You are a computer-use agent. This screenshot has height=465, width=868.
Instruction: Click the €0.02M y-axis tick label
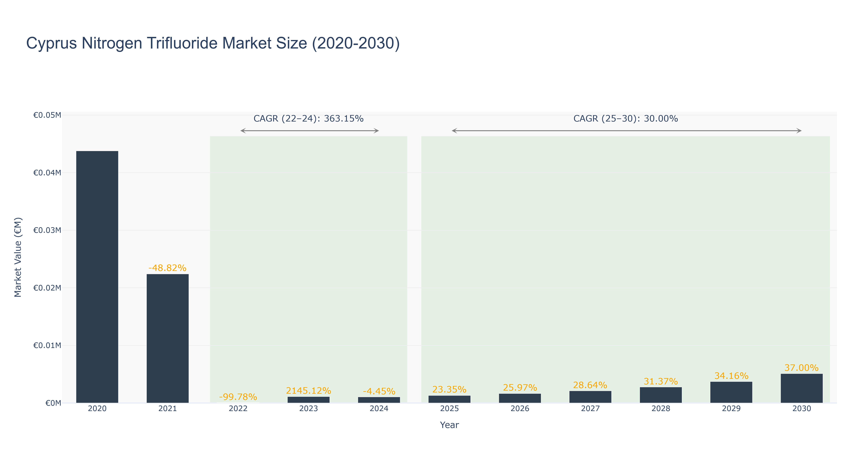47,288
